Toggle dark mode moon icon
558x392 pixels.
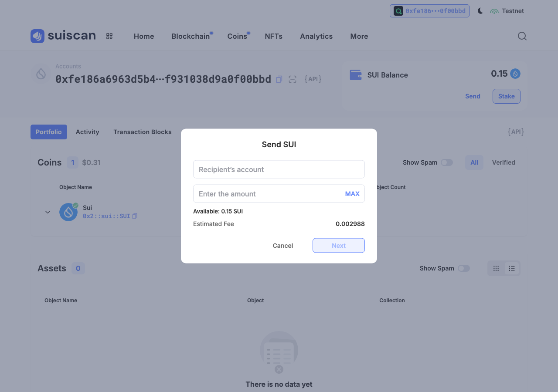click(480, 11)
